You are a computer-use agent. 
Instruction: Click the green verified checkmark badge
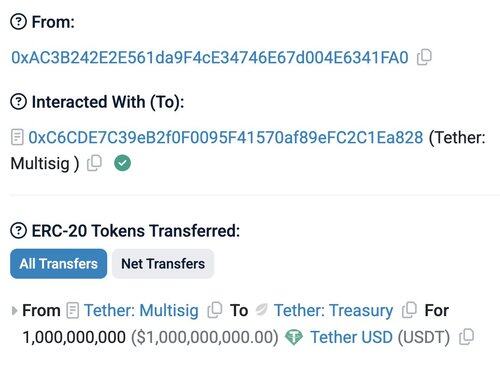122,163
